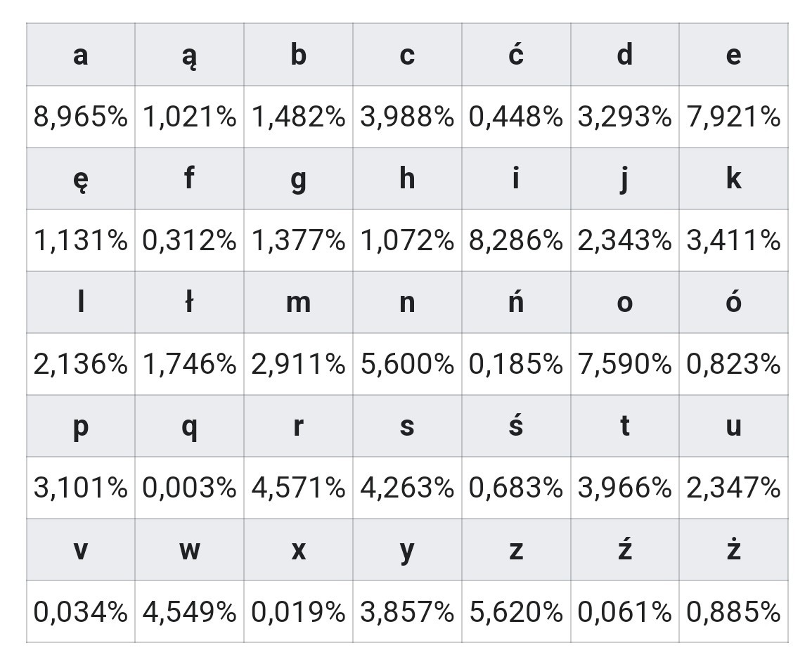
Task: Click the header cell for letter k
Action: [733, 178]
